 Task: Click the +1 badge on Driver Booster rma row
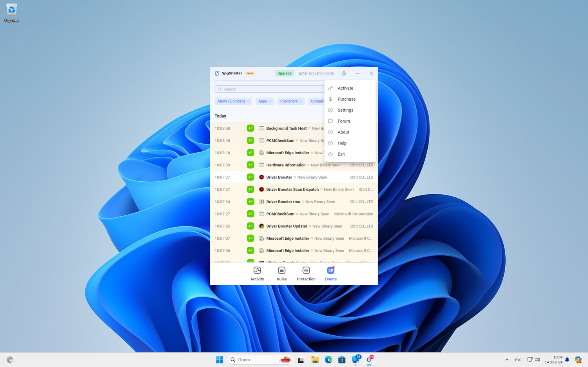coord(250,202)
